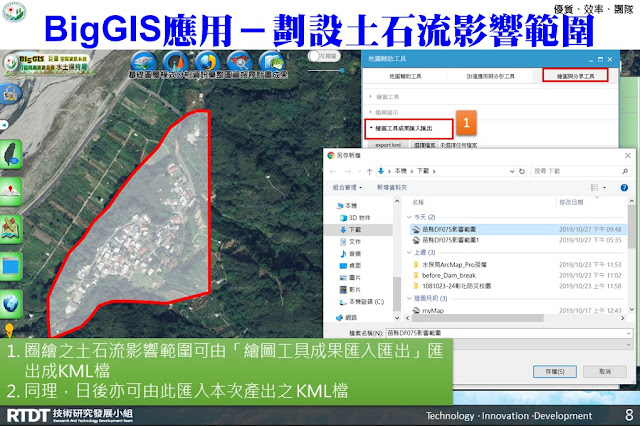The width and height of the screenshot is (640, 426).
Task: Click the globe statistics icon in top toolbar
Action: tap(208, 62)
